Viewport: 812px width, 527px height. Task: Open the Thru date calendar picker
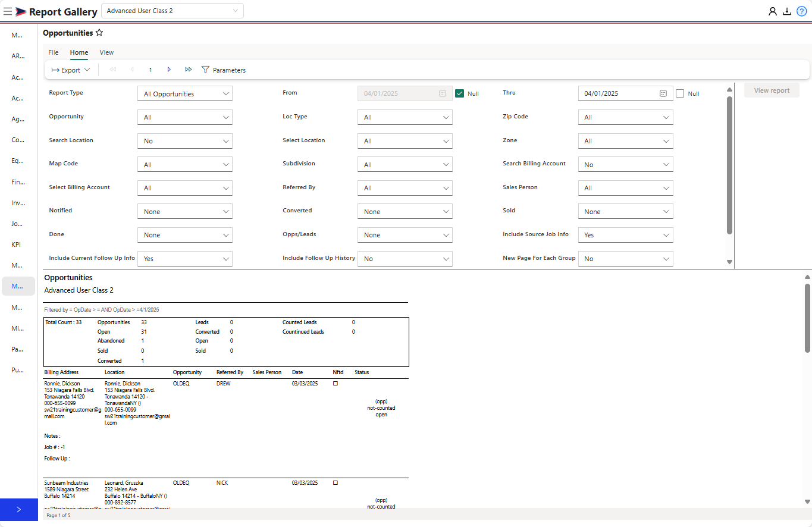663,93
